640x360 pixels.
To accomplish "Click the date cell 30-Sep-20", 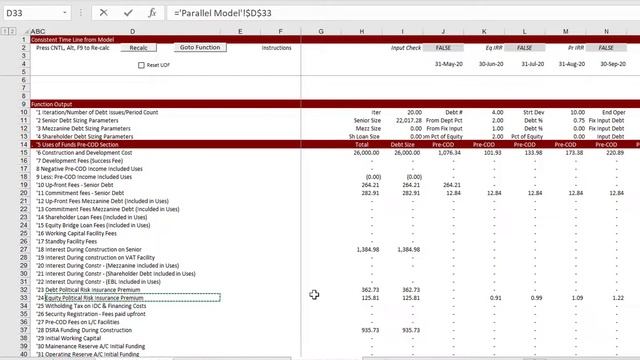I will click(x=613, y=64).
